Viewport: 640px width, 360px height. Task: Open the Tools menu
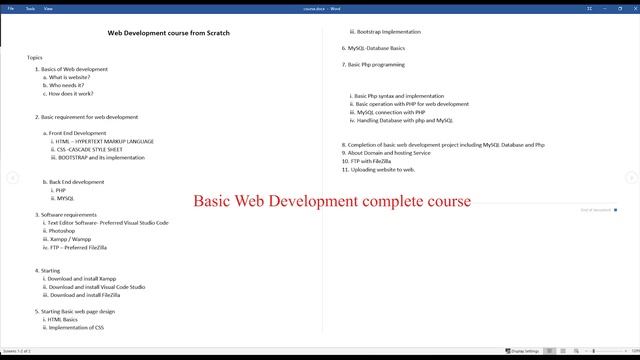coord(30,9)
